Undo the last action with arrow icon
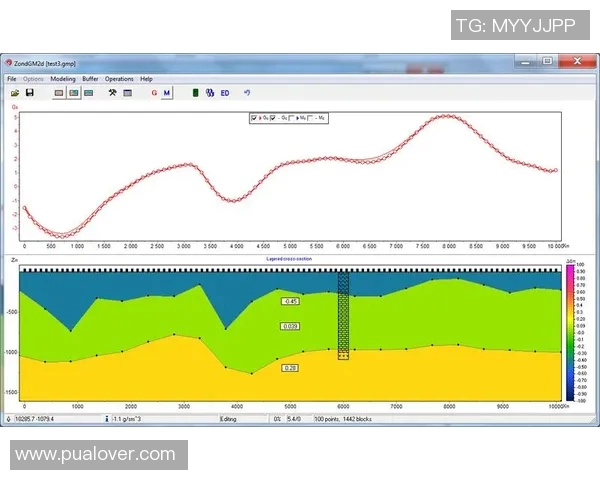 click(x=247, y=93)
